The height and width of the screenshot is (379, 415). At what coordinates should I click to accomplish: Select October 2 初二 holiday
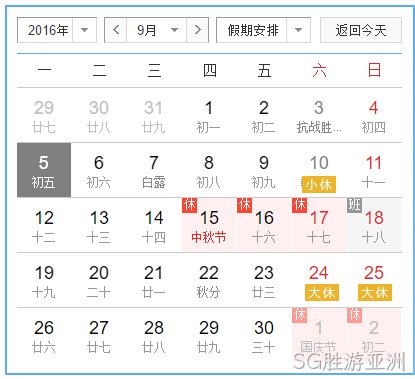click(374, 335)
